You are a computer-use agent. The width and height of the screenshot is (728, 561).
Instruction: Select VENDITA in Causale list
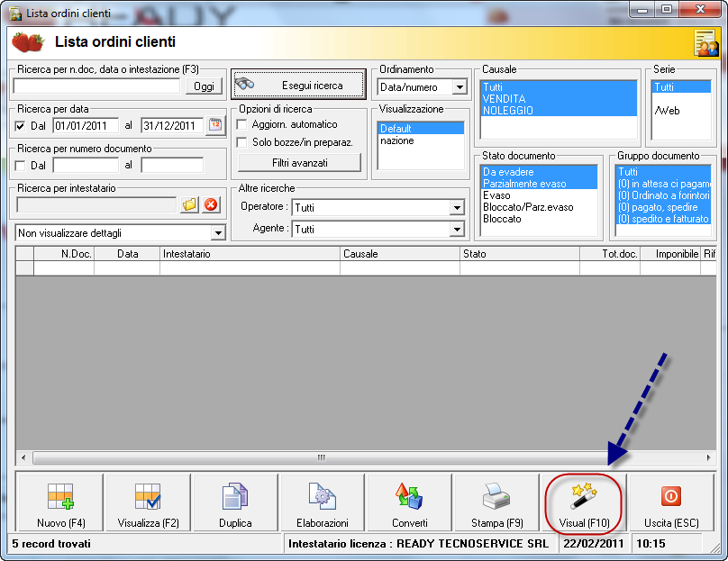[x=559, y=99]
